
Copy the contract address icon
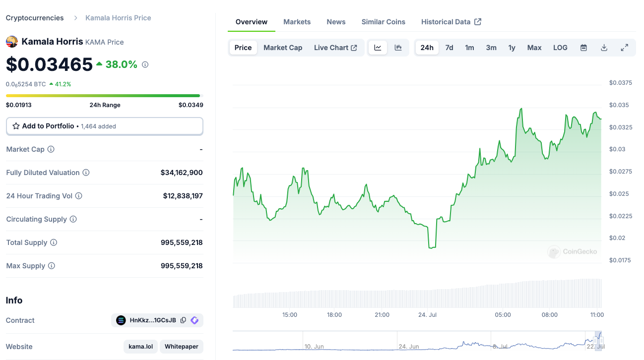pyautogui.click(x=183, y=320)
